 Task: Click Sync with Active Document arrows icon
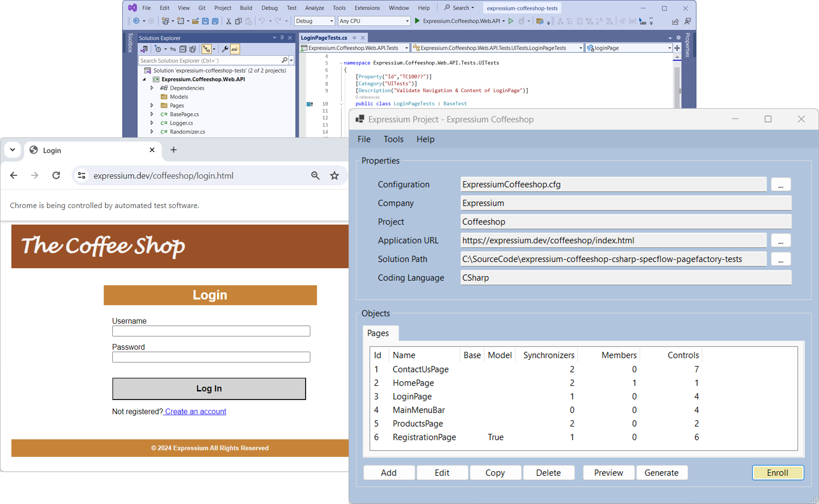coord(173,49)
